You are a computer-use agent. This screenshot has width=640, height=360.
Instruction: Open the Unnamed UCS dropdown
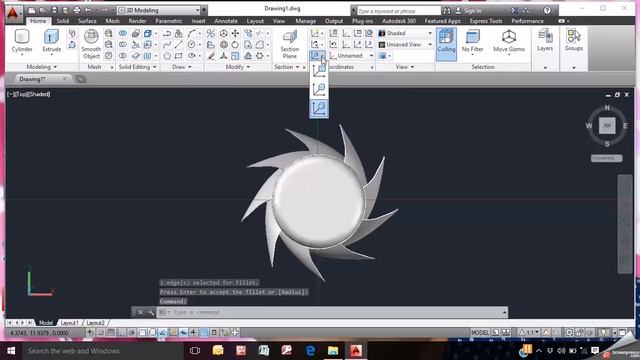351,56
